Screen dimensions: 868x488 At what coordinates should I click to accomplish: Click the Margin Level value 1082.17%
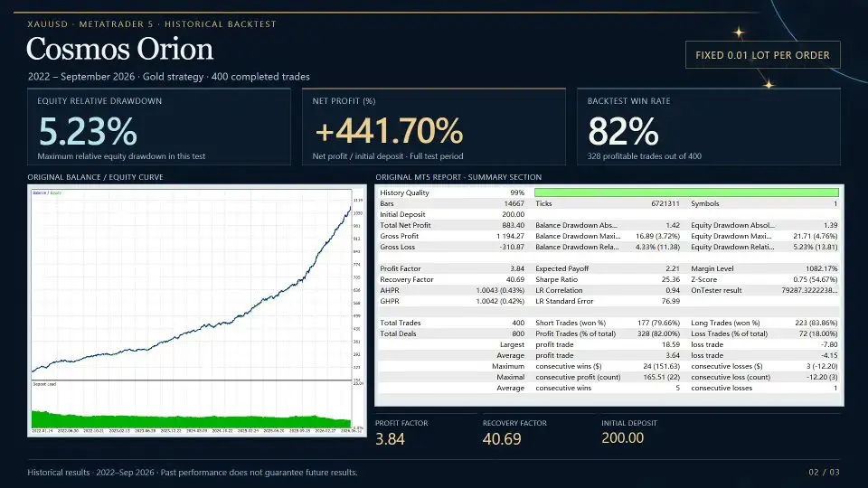[822, 268]
